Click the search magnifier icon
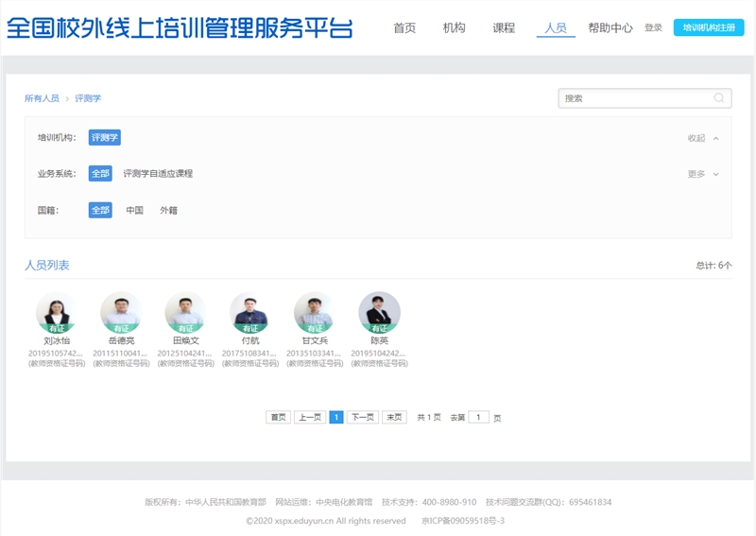This screenshot has width=756, height=536. click(718, 98)
